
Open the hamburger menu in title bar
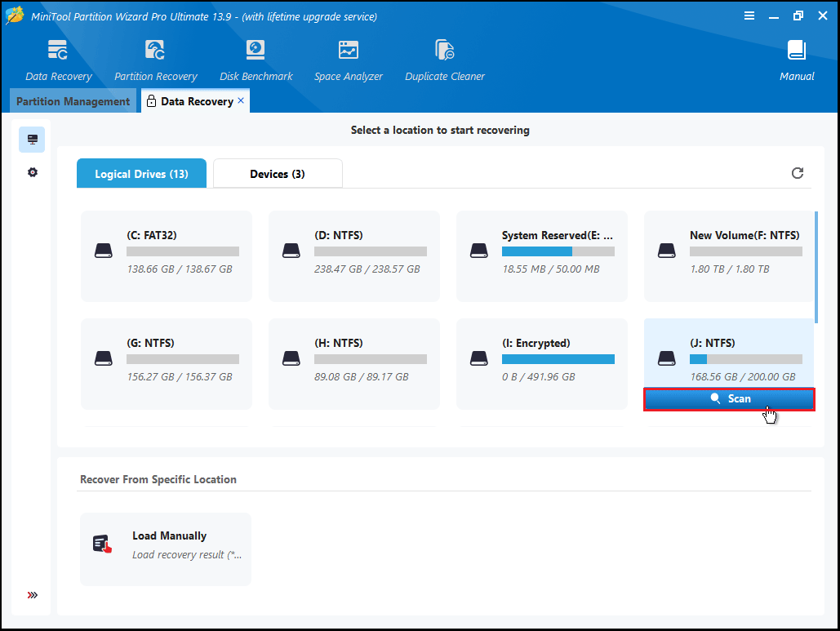[749, 16]
